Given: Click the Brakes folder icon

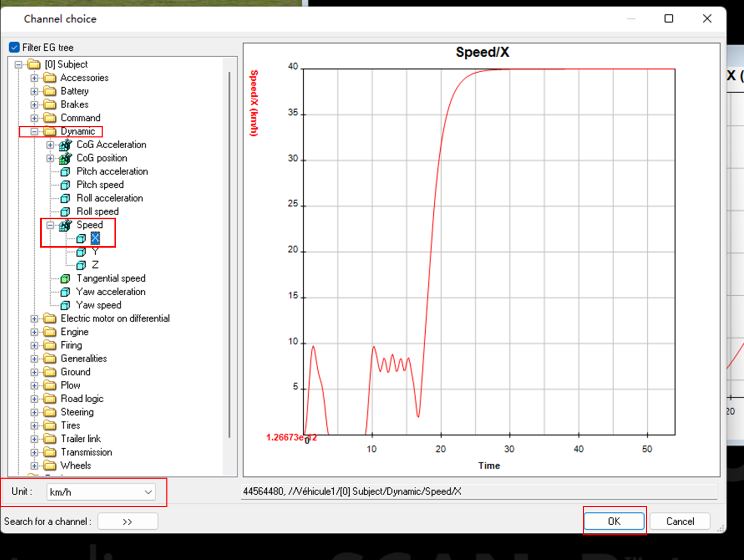Looking at the screenshot, I should click(x=50, y=104).
